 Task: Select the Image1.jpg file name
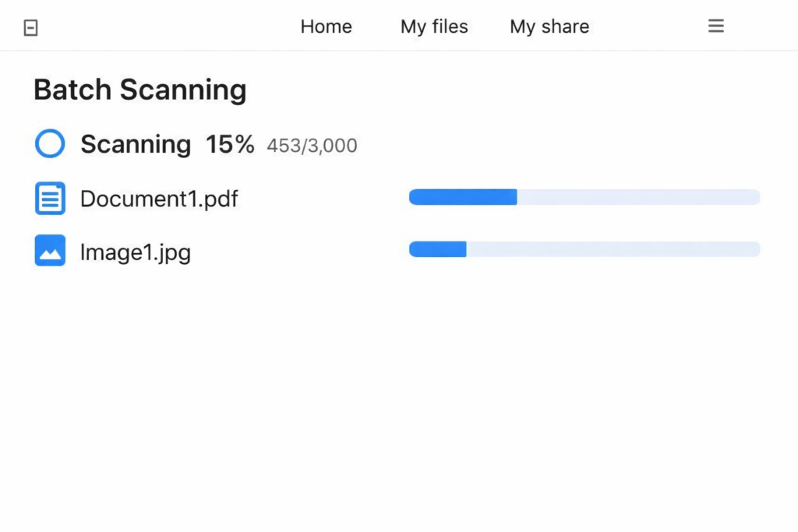135,252
